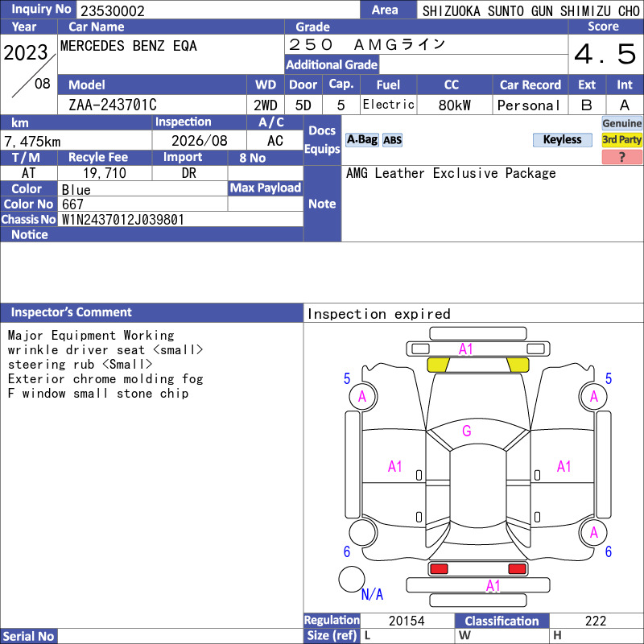Click the A-Bag equipment badge
Viewport: 644px width, 644px height.
click(x=361, y=139)
